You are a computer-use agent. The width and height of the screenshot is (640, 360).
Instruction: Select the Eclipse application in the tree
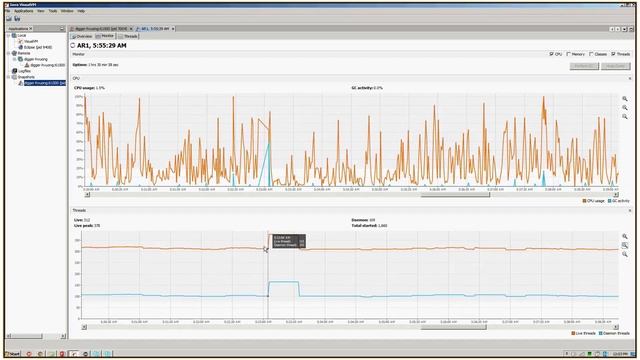[x=35, y=47]
